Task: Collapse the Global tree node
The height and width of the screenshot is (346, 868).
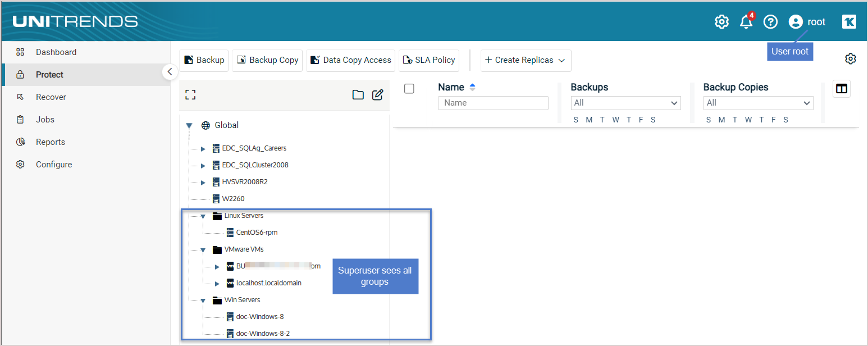Action: 189,126
